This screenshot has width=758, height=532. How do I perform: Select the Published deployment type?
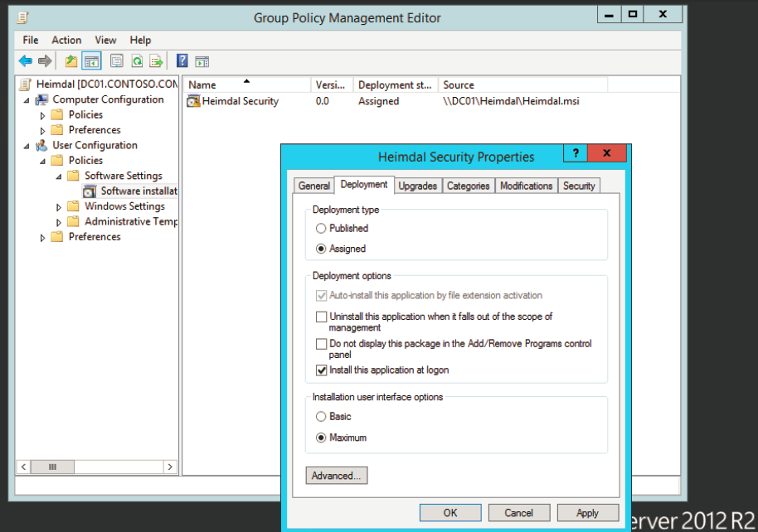pos(321,228)
